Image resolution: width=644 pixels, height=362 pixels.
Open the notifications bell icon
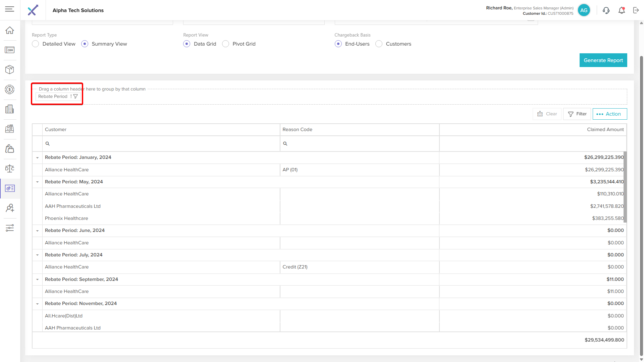tap(622, 10)
